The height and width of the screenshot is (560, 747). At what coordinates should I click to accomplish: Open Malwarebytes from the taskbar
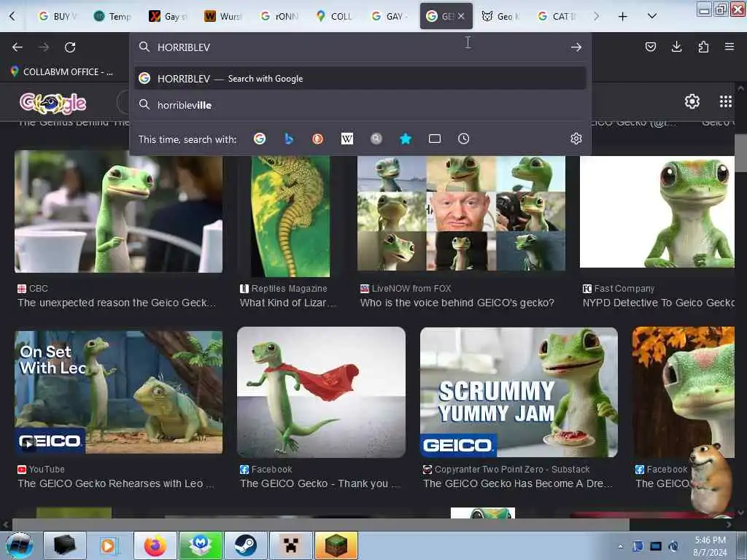coord(201,545)
